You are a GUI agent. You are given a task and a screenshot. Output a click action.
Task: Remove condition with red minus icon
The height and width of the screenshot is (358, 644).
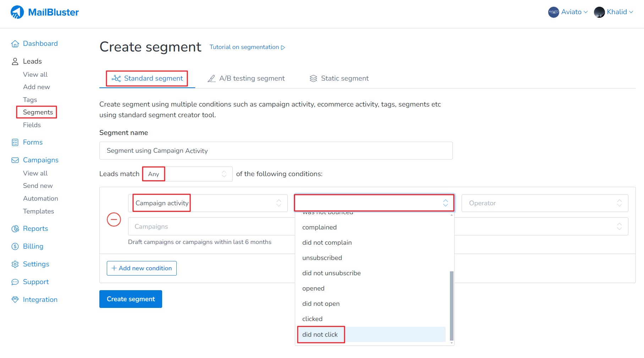(114, 219)
